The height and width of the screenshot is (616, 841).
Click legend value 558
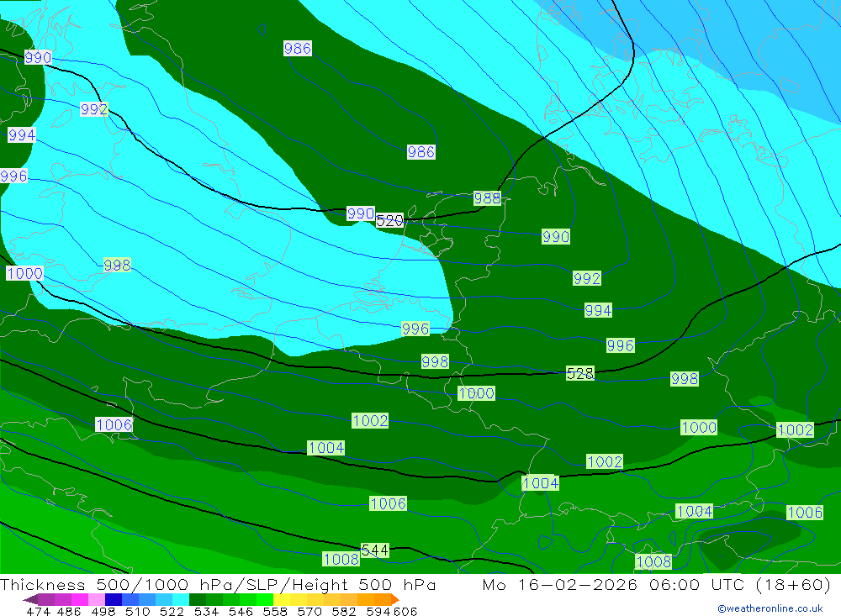point(275,611)
